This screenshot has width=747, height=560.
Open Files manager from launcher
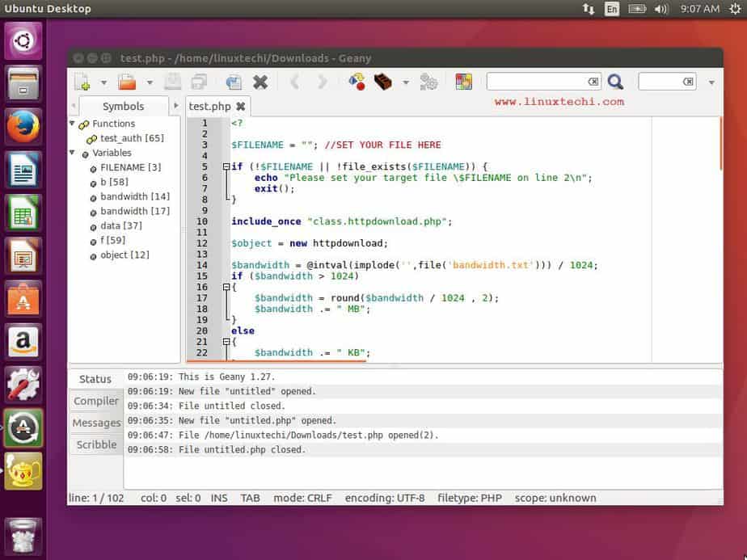pos(23,84)
